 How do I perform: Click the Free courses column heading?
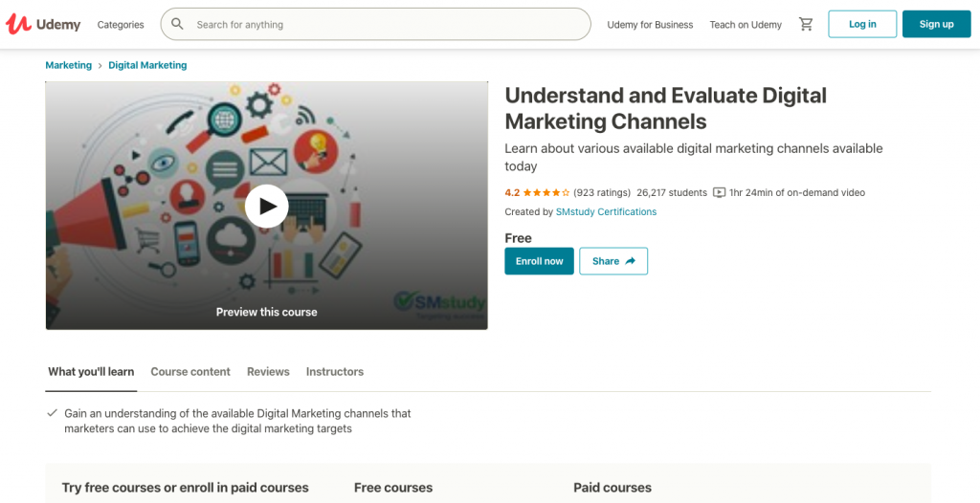[393, 488]
